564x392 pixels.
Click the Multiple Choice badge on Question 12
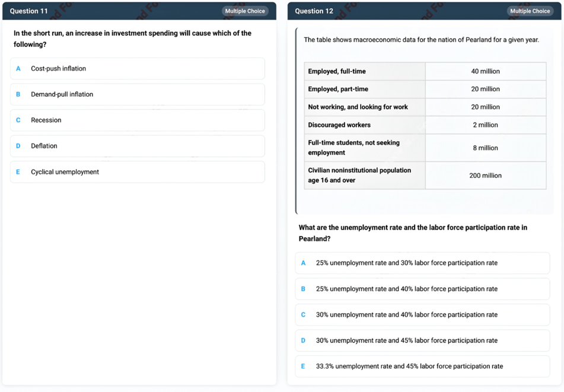click(530, 11)
